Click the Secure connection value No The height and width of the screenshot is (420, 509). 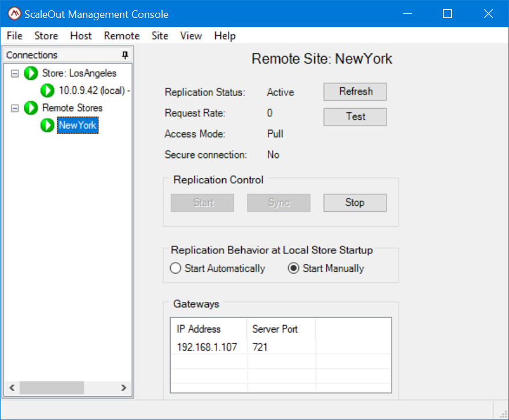pos(274,155)
